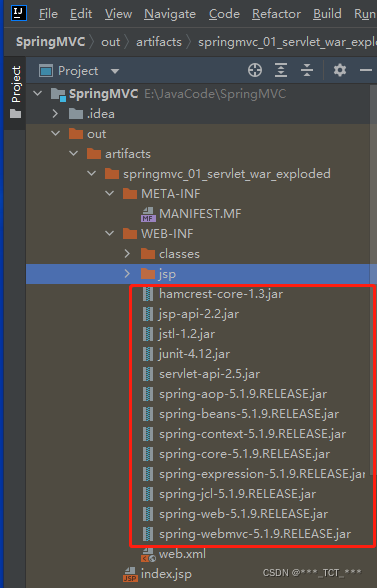Screen dimensions: 377x588
Task: Collapse the artifacts folder
Action: pyautogui.click(x=74, y=153)
